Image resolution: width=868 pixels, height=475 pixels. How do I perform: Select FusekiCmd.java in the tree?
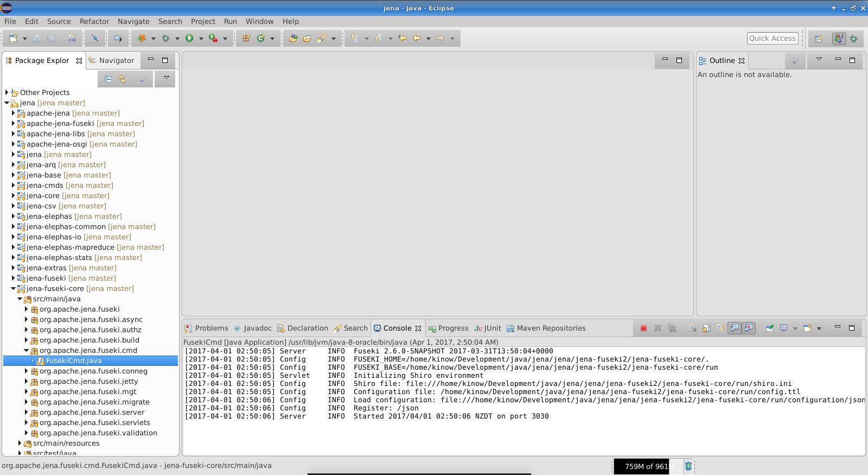click(73, 361)
